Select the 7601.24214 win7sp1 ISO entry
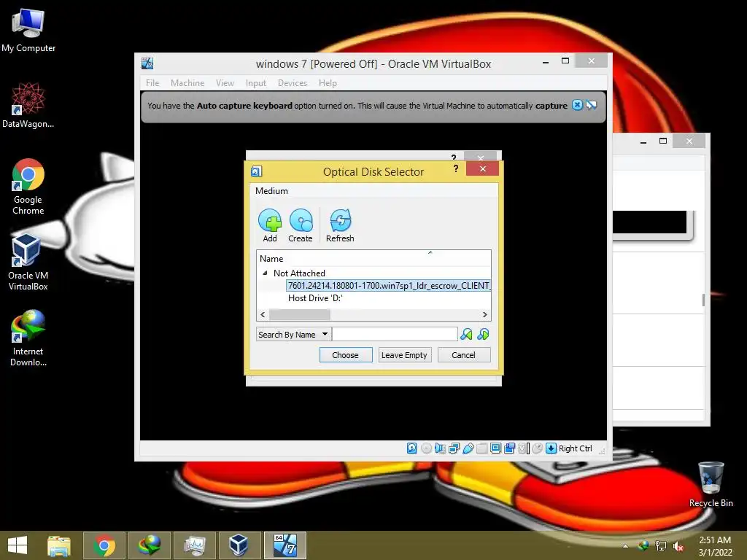Image resolution: width=747 pixels, height=560 pixels. pyautogui.click(x=389, y=285)
